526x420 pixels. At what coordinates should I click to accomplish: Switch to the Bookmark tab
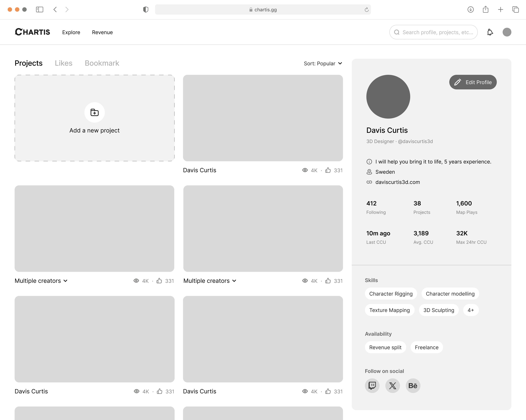point(102,63)
